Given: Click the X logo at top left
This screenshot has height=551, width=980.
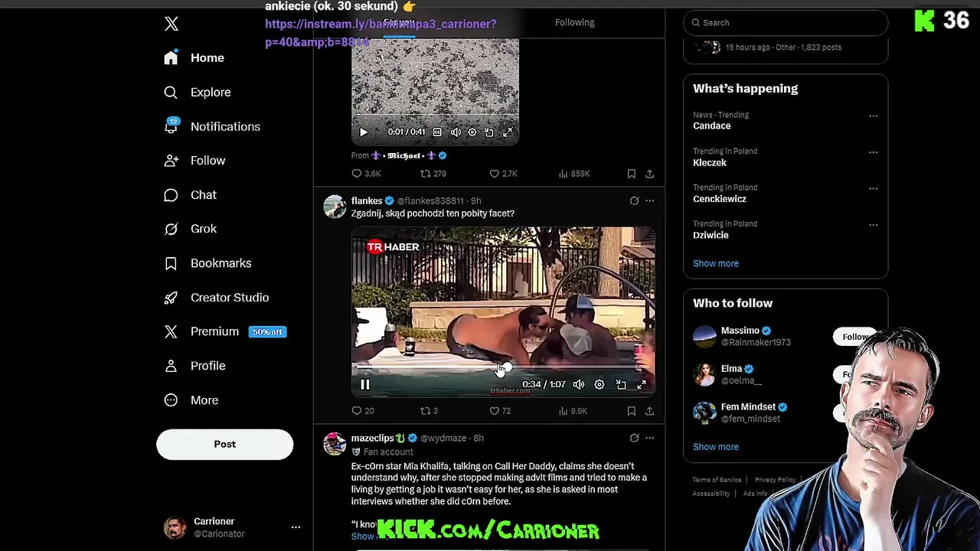Looking at the screenshot, I should [x=171, y=24].
